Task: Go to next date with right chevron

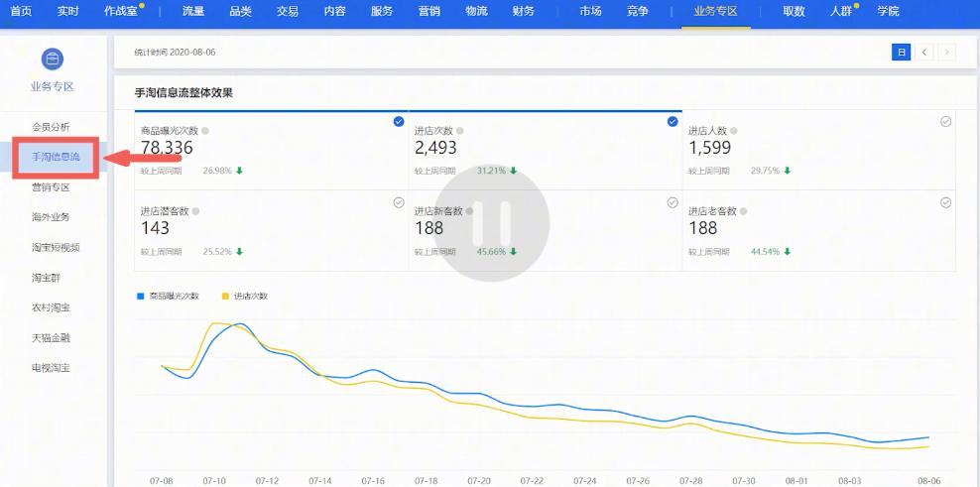Action: 947,53
